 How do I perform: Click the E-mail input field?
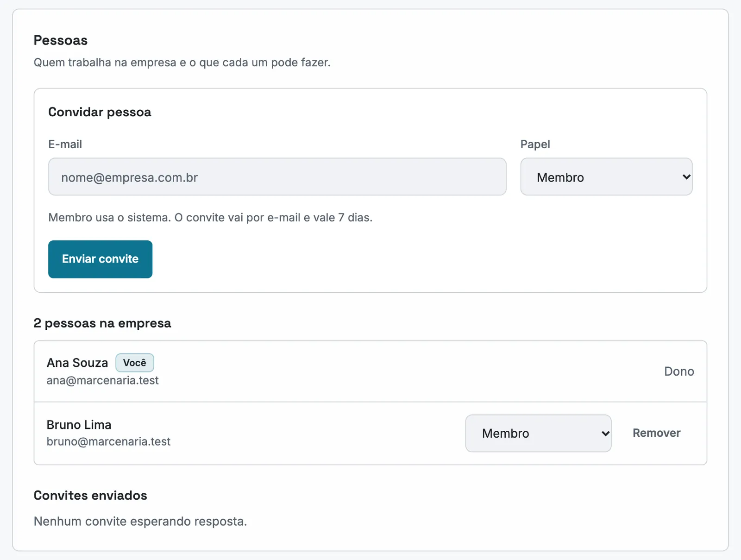[277, 177]
